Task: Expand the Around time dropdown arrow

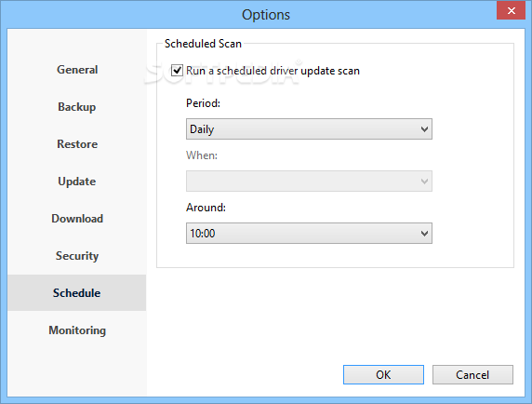Action: pos(424,234)
